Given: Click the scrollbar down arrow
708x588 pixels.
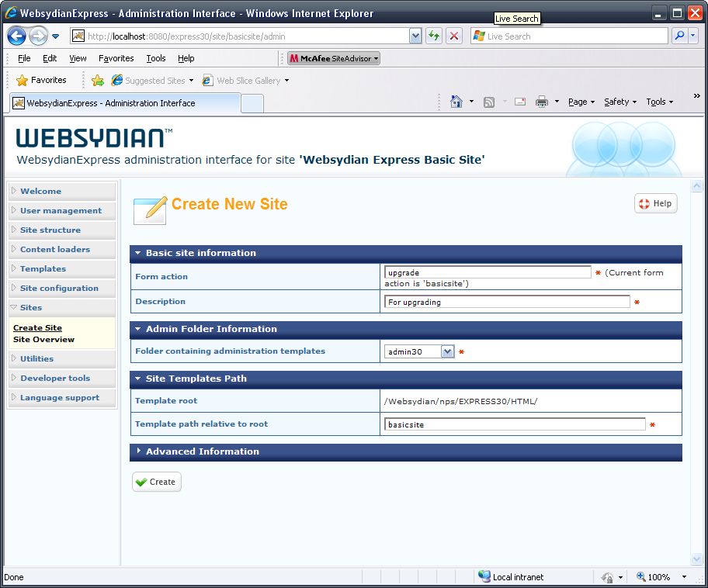Looking at the screenshot, I should pos(696,559).
